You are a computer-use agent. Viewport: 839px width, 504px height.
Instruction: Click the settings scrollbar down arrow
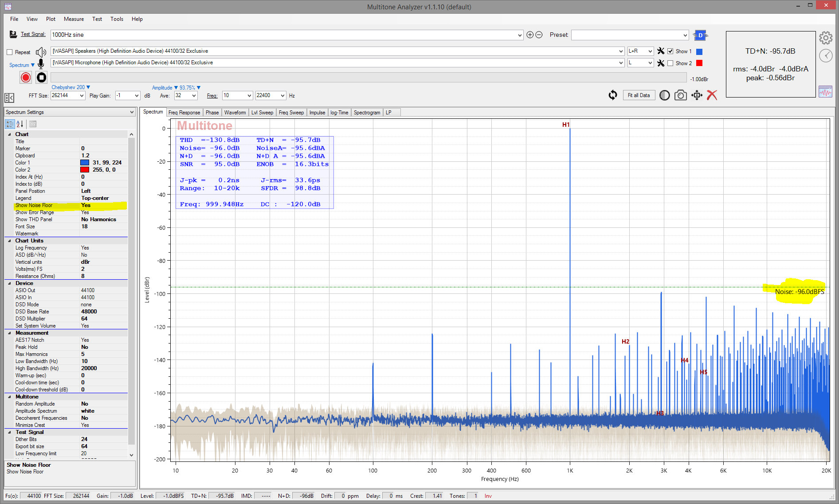tap(131, 455)
